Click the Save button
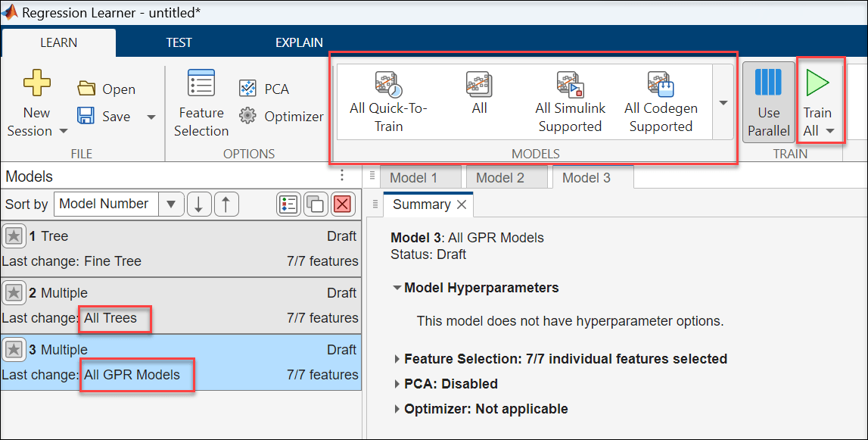The width and height of the screenshot is (868, 440). coord(107,117)
